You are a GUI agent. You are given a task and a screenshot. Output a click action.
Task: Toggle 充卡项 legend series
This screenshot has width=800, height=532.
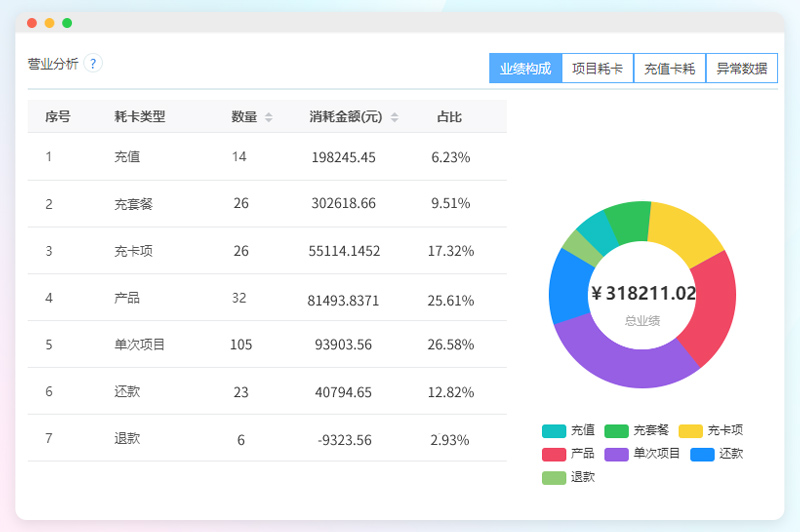(x=710, y=431)
